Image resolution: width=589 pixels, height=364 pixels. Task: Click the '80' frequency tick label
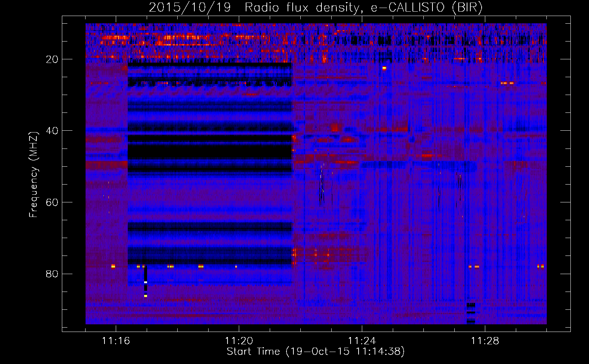(x=52, y=274)
